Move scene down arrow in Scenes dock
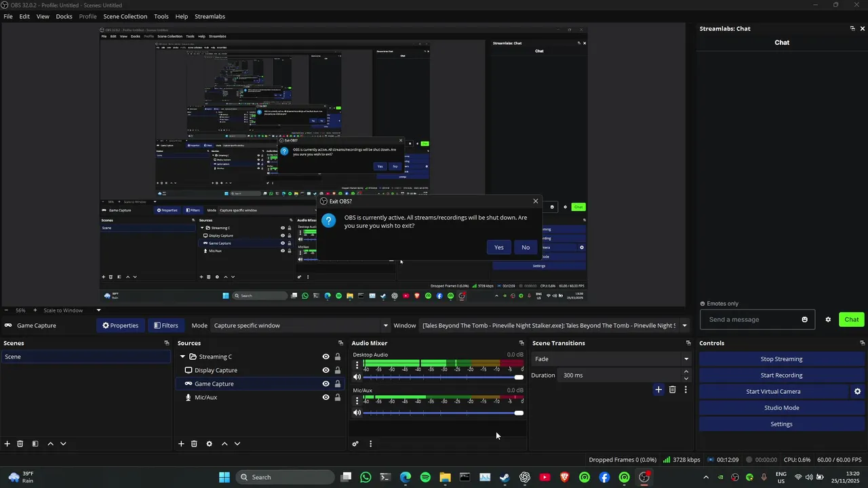 pyautogui.click(x=63, y=444)
